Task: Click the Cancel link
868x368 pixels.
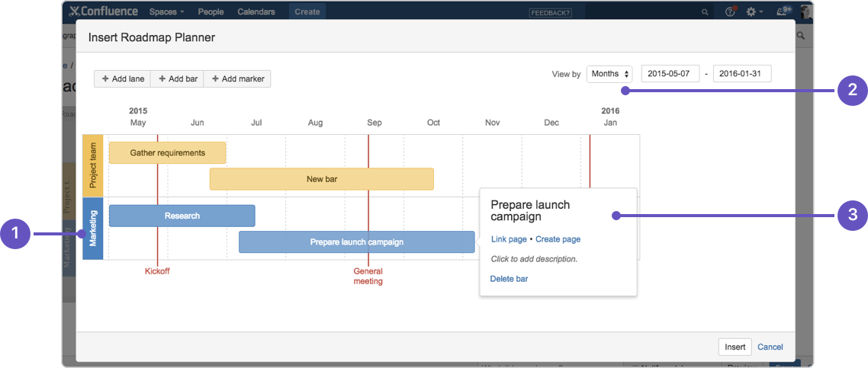Action: tap(770, 347)
